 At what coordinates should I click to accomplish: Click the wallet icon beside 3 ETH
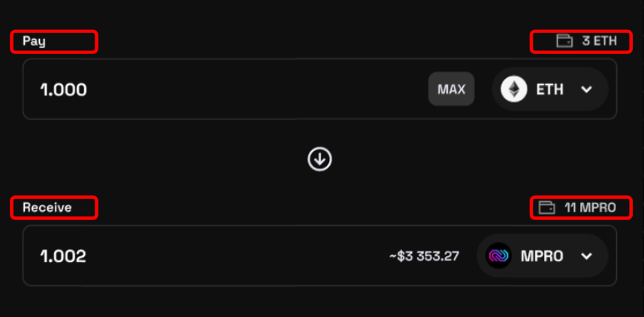pos(564,41)
